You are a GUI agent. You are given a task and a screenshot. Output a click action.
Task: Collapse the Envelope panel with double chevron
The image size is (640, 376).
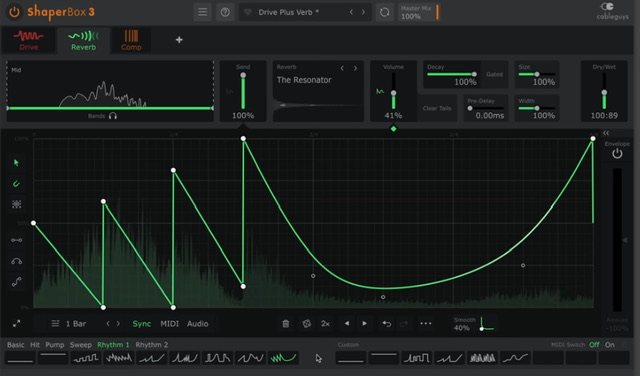606,133
